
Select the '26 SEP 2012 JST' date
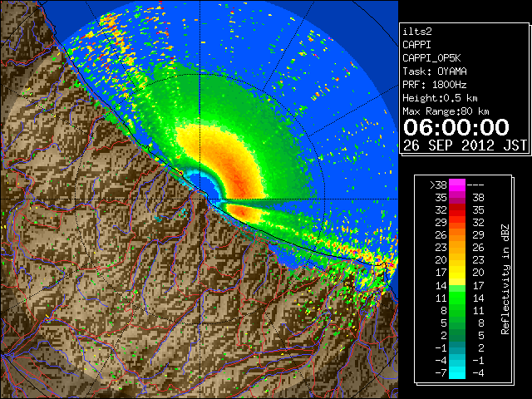point(465,145)
